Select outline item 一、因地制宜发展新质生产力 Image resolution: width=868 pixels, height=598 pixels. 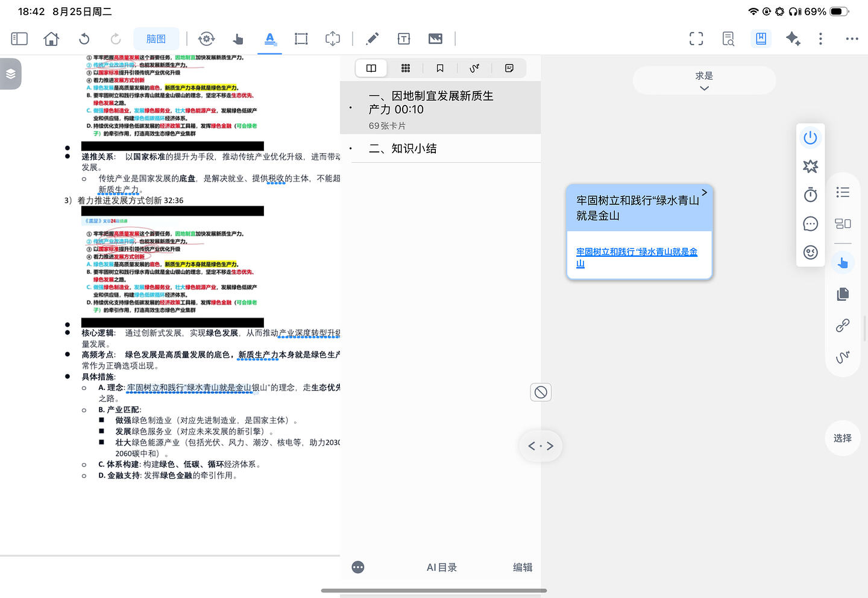click(x=440, y=108)
